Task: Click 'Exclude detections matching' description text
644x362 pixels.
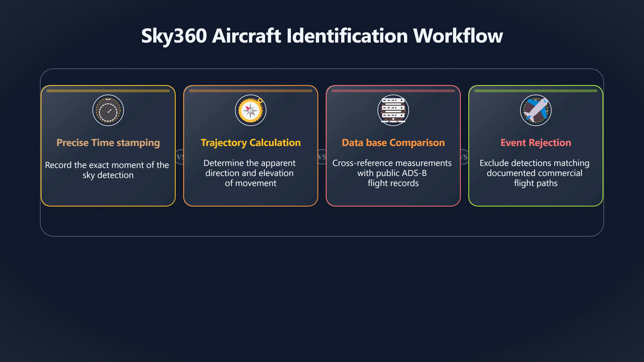Action: tap(535, 173)
